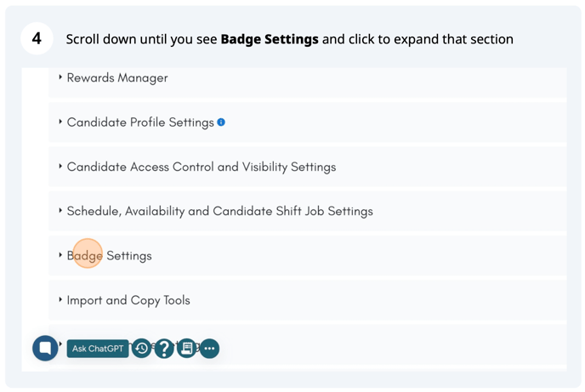
Task: Open the Rewards Manager label
Action: 117,78
